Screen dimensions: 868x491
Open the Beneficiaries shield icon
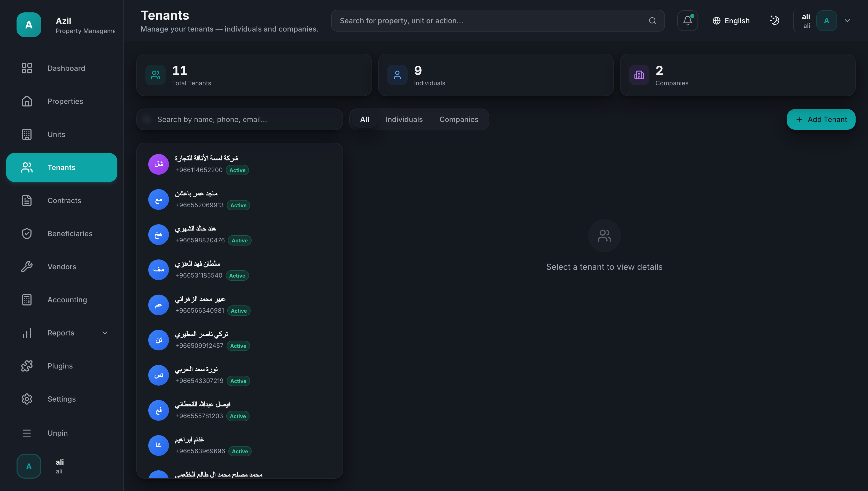(x=27, y=233)
